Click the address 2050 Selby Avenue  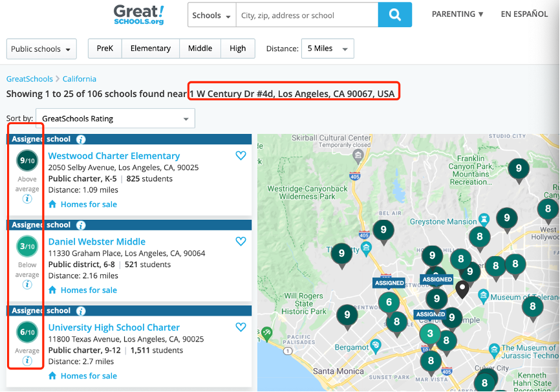click(124, 168)
